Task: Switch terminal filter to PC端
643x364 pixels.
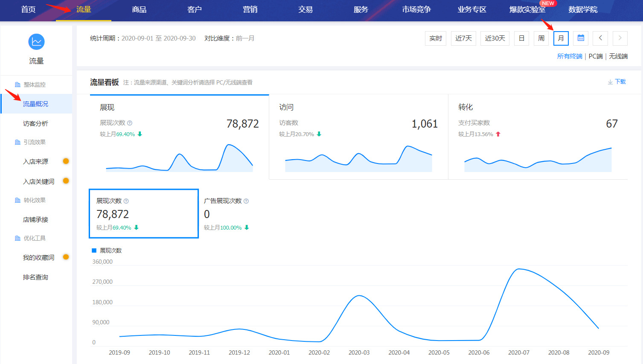Action: [595, 56]
